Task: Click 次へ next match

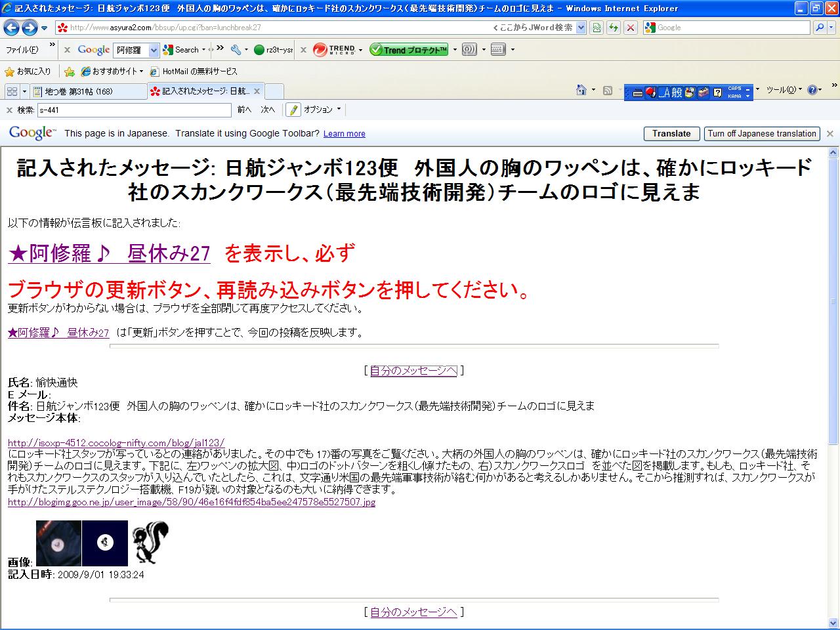Action: pyautogui.click(x=268, y=110)
